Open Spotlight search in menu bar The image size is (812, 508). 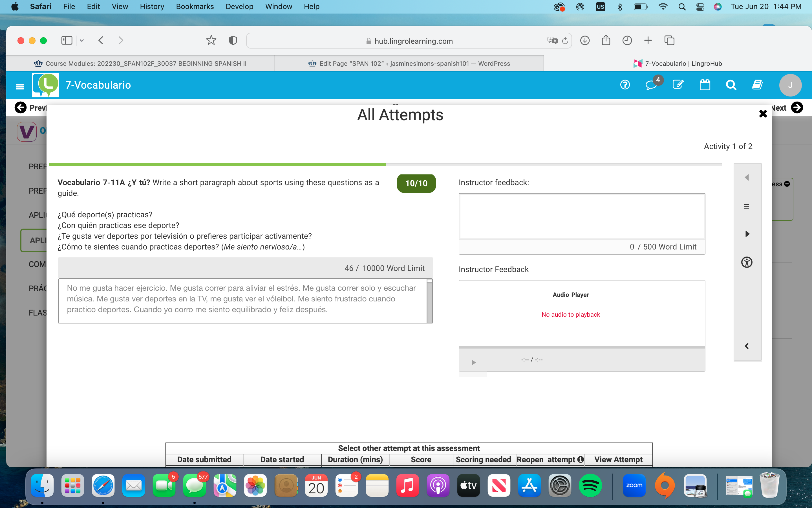tap(681, 7)
